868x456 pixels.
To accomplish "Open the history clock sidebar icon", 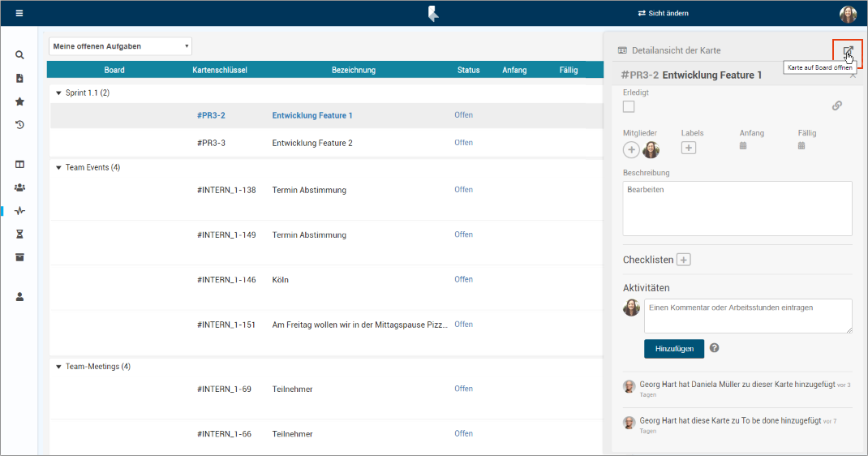I will (x=19, y=125).
